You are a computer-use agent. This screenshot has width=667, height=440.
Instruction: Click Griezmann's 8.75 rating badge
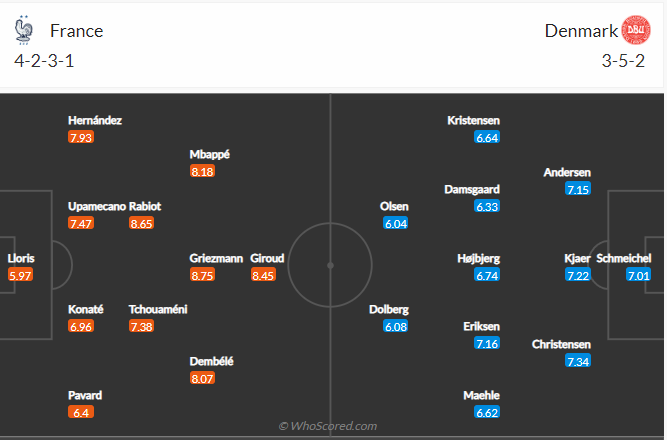coord(202,275)
